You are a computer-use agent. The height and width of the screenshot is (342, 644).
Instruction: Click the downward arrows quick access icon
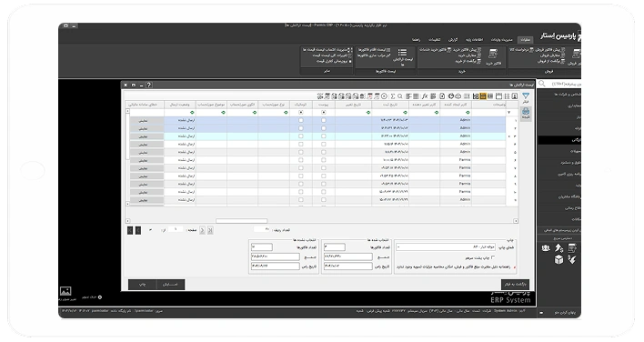(x=572, y=259)
